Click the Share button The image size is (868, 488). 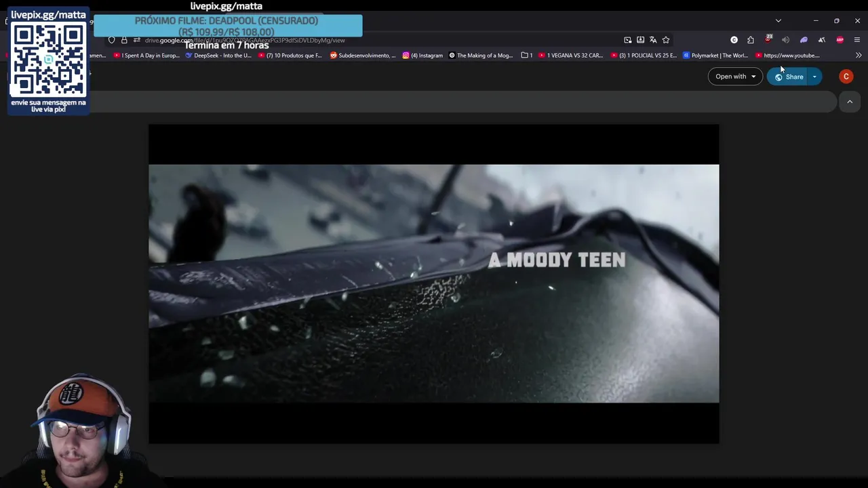tap(789, 77)
